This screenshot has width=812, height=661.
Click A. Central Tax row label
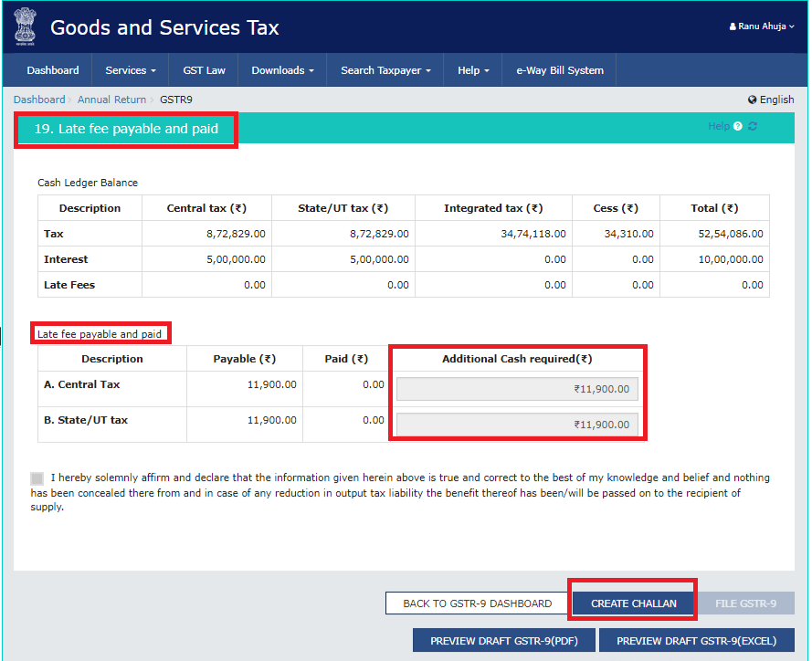coord(82,384)
